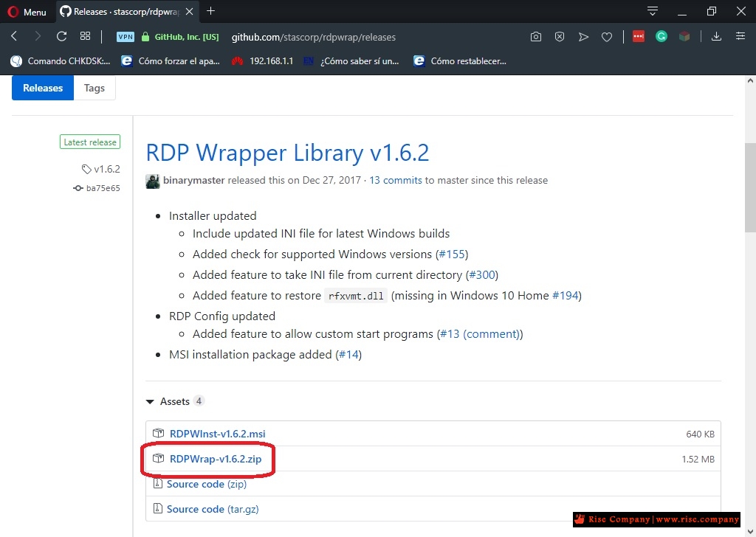This screenshot has width=756, height=537.
Task: Open the Opera Menu button
Action: click(27, 12)
